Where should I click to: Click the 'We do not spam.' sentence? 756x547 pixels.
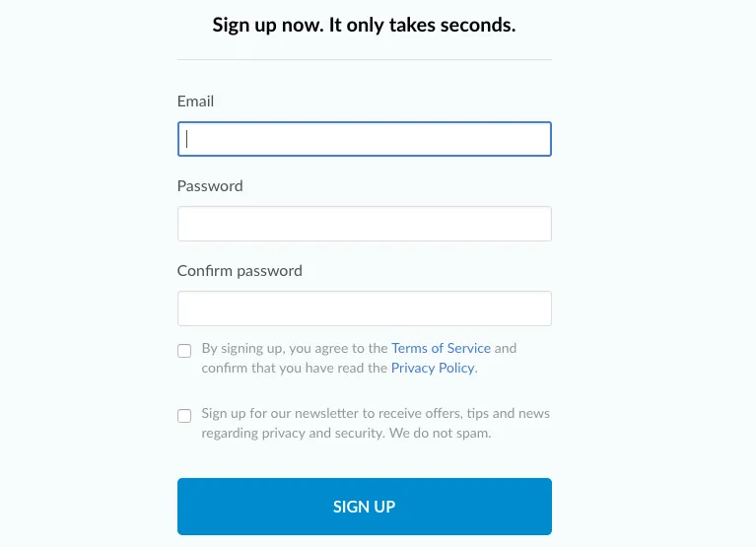440,433
